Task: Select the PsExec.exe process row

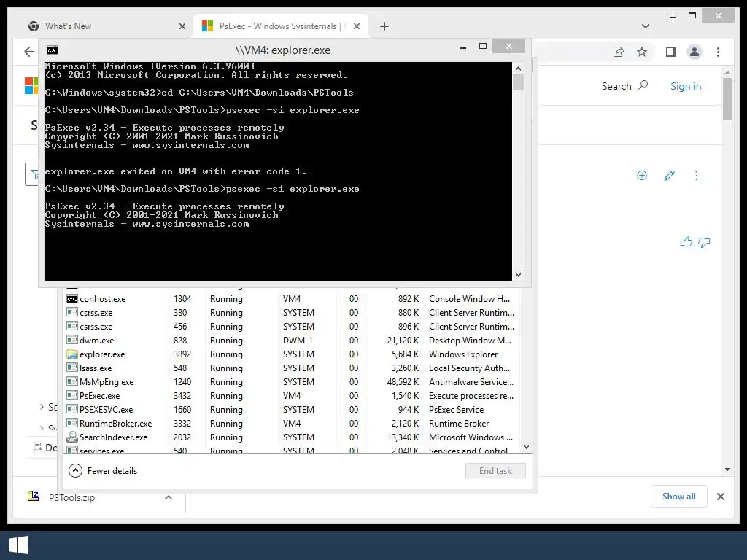Action: point(292,395)
